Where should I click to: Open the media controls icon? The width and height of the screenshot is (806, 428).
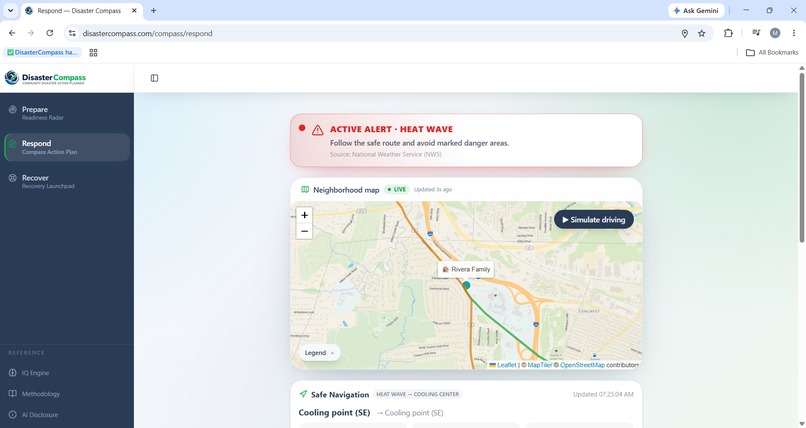pos(756,33)
